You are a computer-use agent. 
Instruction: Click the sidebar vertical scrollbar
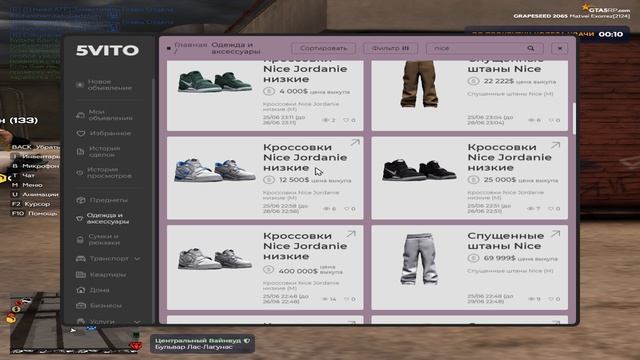pyautogui.click(x=153, y=200)
